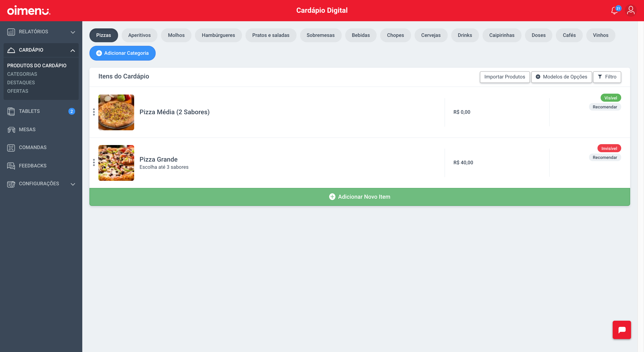This screenshot has width=644, height=352.
Task: Click the Tablets badge showing 2
Action: [x=72, y=112]
